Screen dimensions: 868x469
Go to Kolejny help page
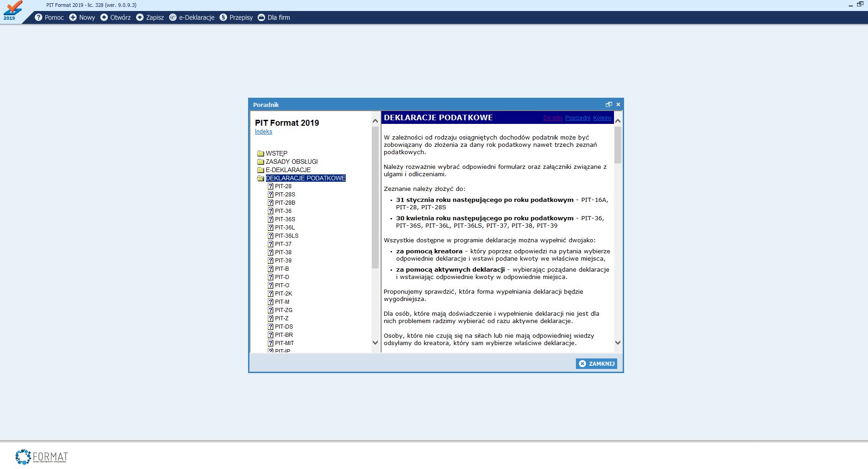602,118
